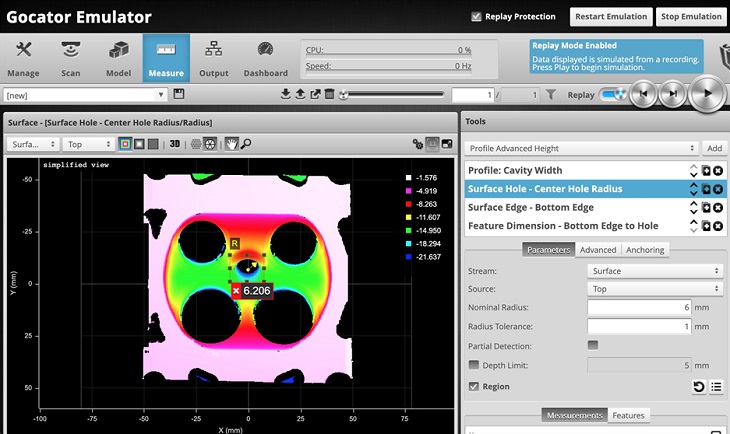Open the Dashboard page

pos(265,58)
